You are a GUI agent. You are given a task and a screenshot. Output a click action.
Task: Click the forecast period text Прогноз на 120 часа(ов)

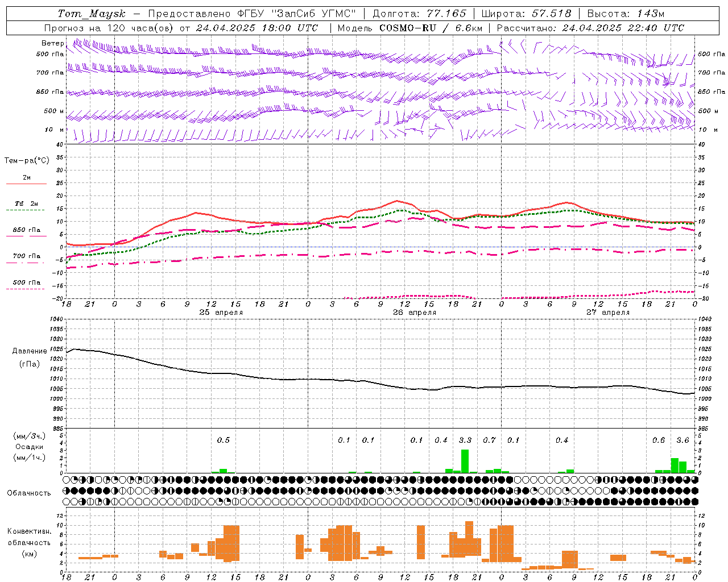tap(110, 28)
